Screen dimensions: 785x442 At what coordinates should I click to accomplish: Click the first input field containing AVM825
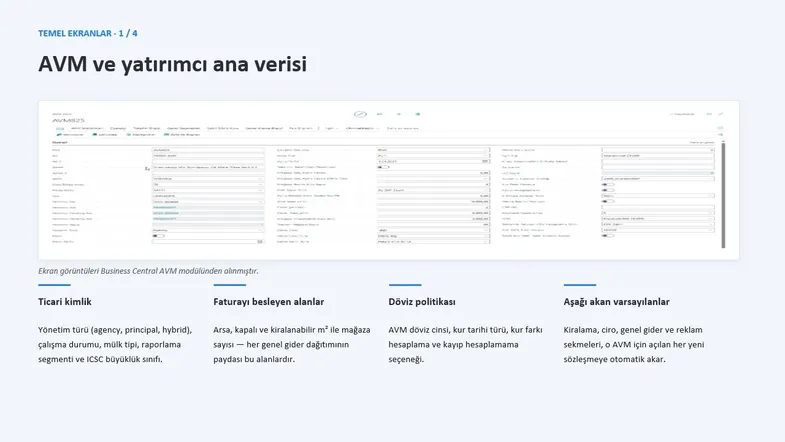208,150
